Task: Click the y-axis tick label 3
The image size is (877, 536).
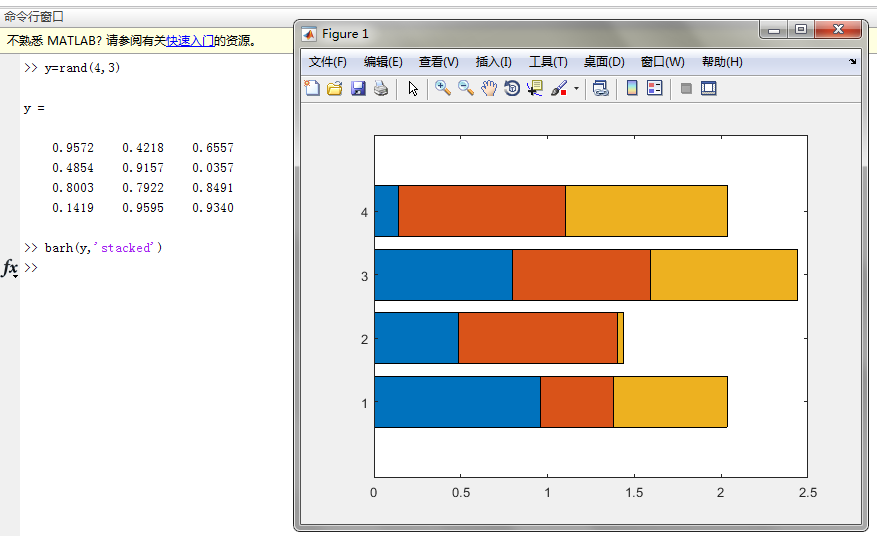Action: pyautogui.click(x=365, y=276)
